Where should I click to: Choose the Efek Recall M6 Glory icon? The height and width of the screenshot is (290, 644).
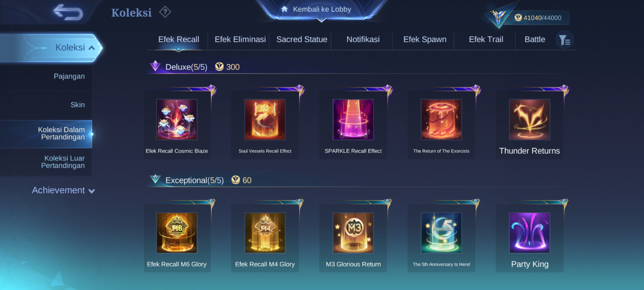(x=177, y=233)
